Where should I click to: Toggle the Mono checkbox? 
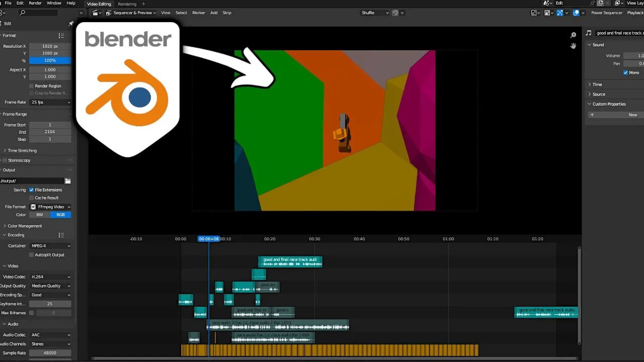(625, 72)
